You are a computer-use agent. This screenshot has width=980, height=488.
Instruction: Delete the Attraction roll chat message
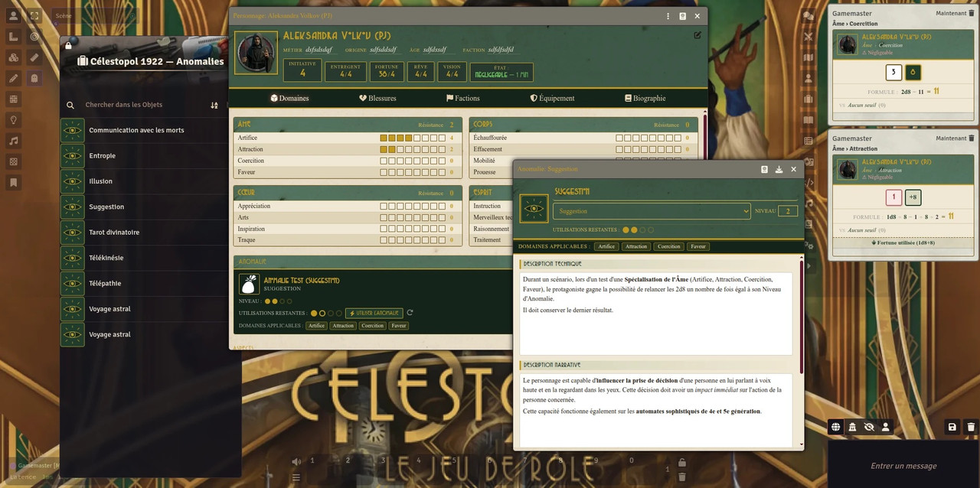click(x=972, y=138)
